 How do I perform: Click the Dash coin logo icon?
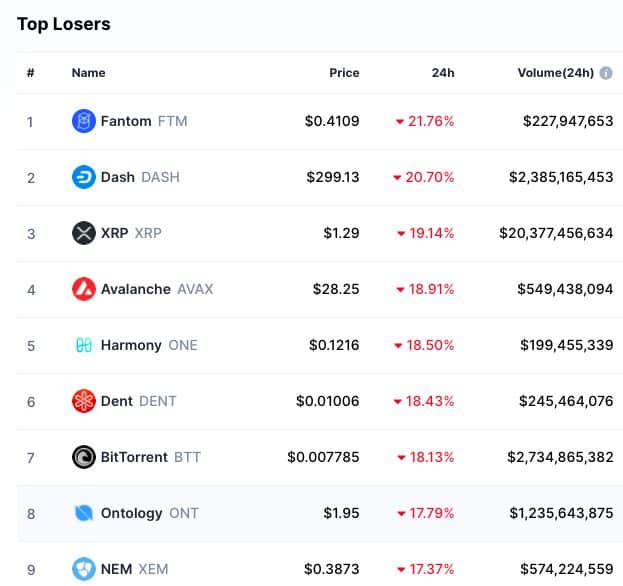coord(84,177)
